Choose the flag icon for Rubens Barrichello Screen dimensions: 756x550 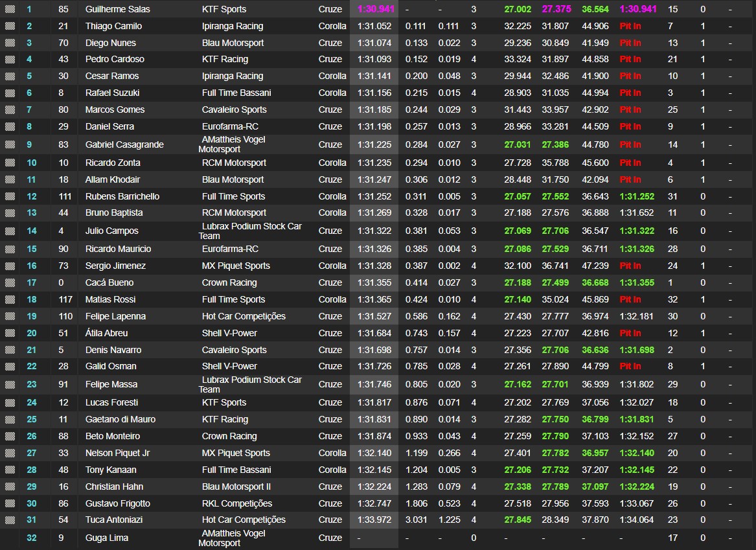(10, 197)
